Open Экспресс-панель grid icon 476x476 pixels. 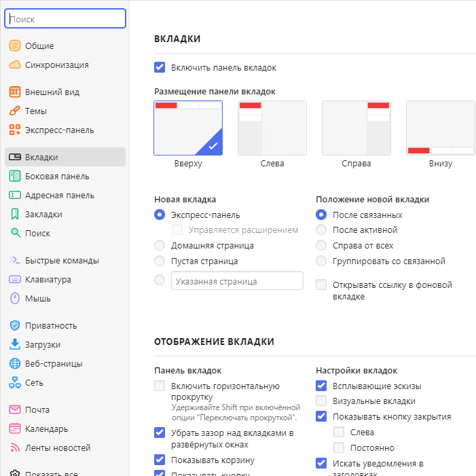pos(14,130)
